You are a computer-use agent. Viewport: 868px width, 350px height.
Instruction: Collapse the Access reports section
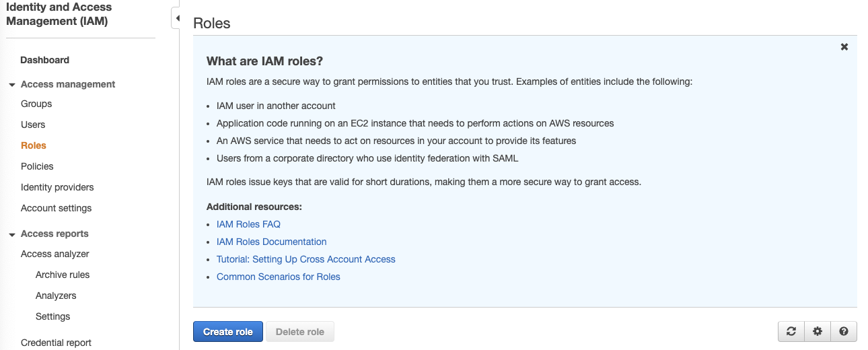[12, 234]
